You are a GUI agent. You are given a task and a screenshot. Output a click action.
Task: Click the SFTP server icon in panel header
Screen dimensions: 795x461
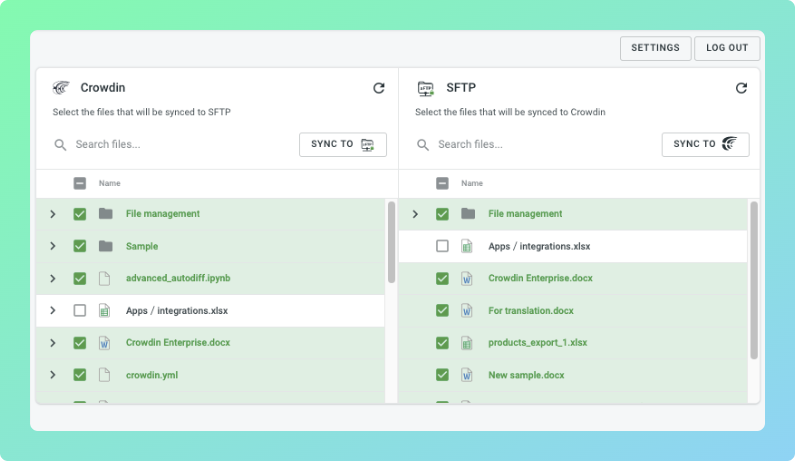tap(426, 88)
